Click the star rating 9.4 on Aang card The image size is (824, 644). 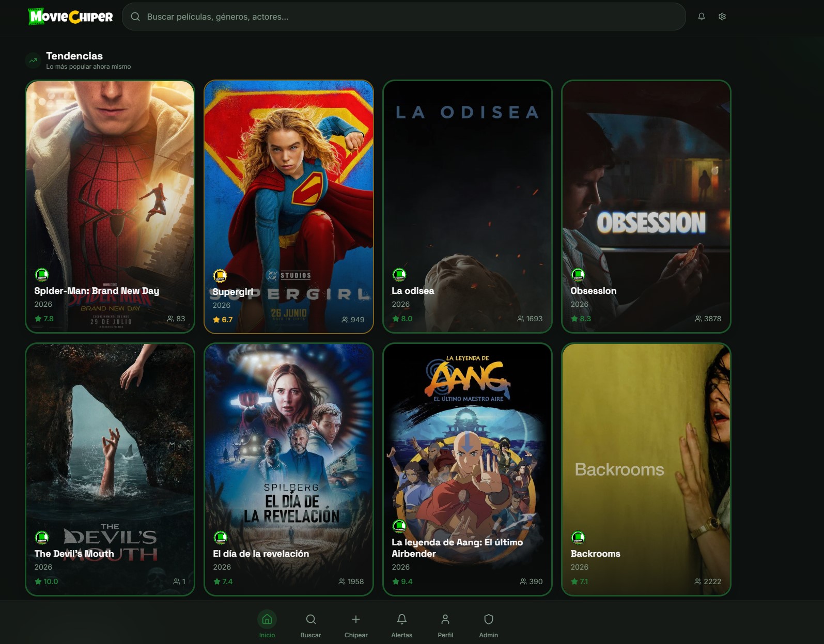[402, 582]
